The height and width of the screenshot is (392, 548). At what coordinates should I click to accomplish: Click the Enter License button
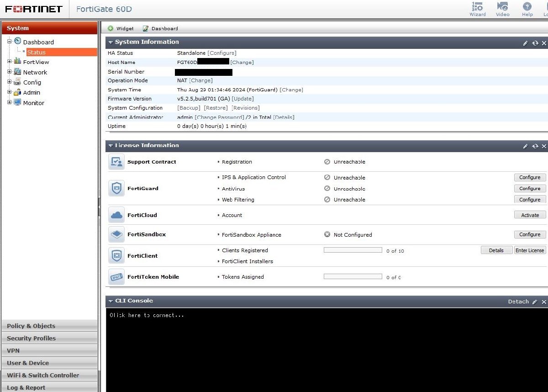click(529, 250)
